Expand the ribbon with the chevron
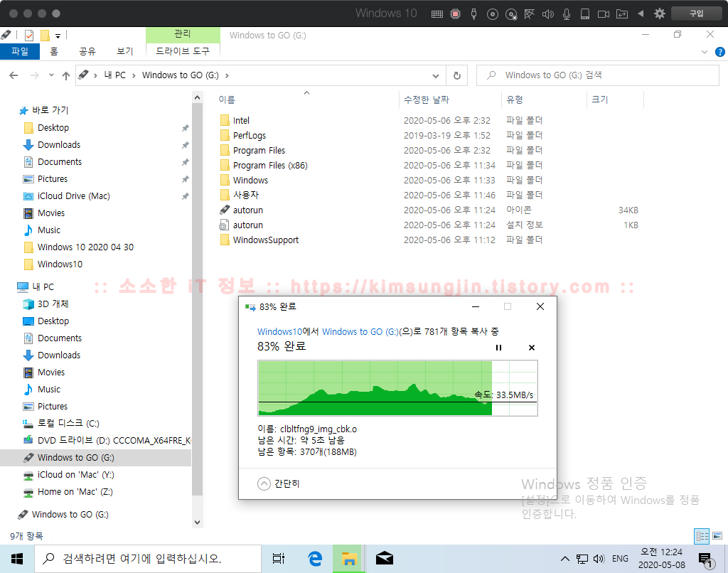 705,52
